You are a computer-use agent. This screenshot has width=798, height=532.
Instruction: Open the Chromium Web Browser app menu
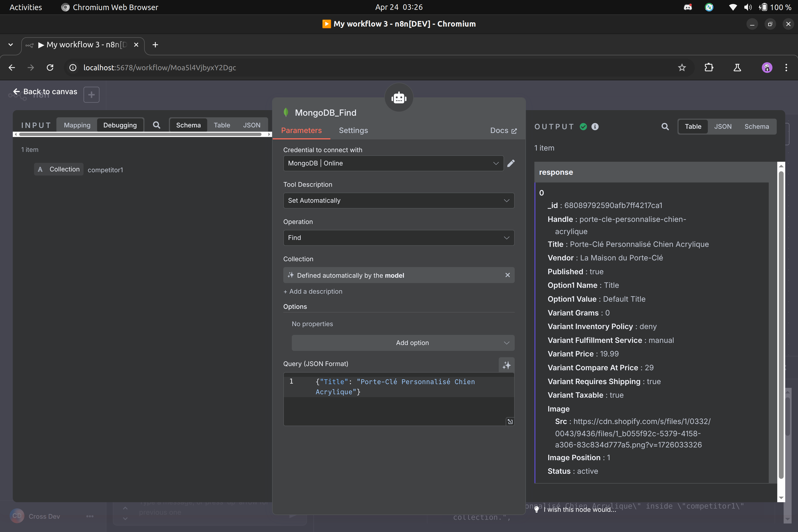pos(110,7)
